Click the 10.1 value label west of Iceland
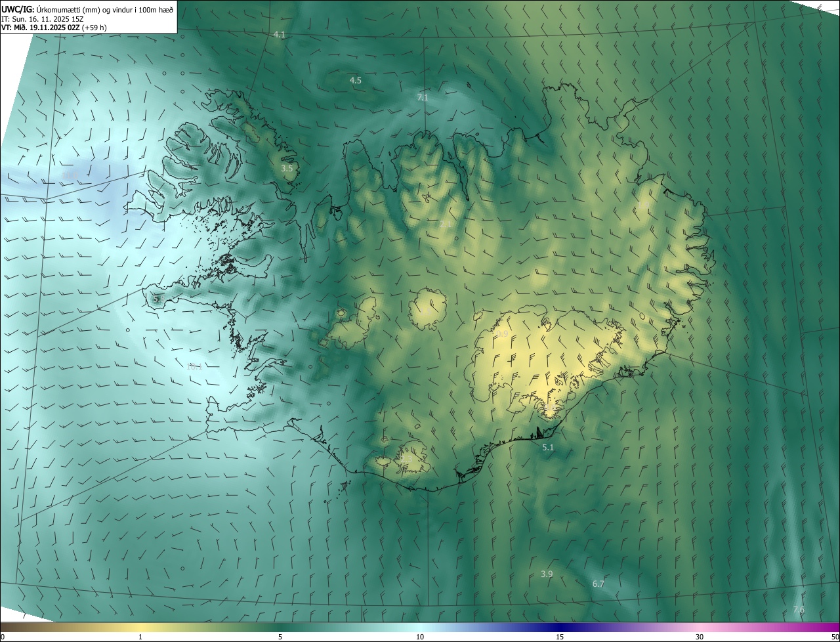This screenshot has width=840, height=642. 195,367
